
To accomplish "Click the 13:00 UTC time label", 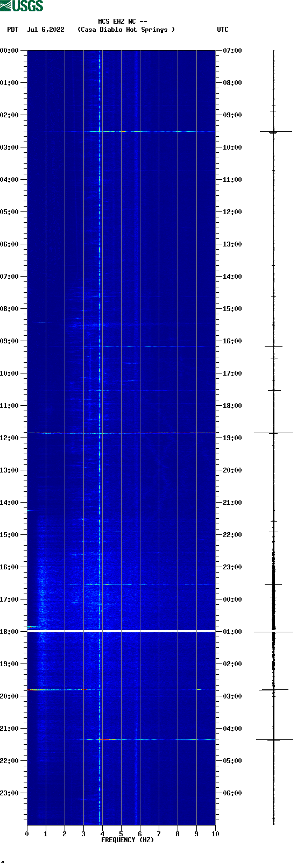I will tap(232, 244).
